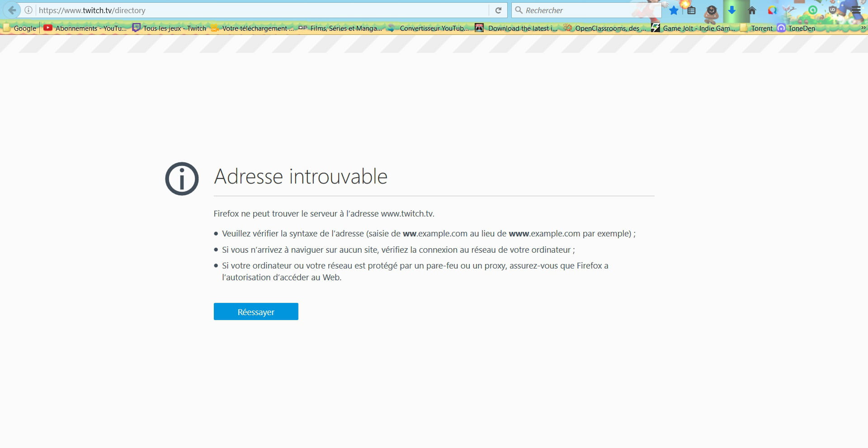Expand the bookmarks toolbar overflow chevron

point(863,28)
